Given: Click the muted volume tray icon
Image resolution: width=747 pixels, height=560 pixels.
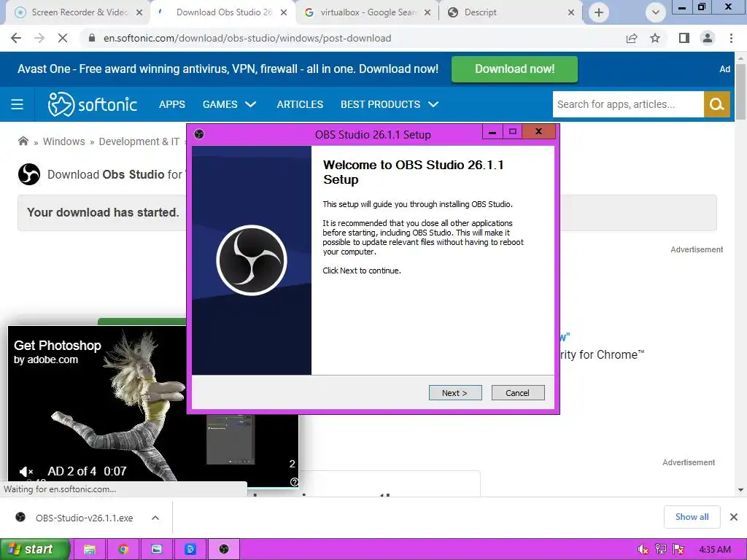Looking at the screenshot, I should coord(643,549).
